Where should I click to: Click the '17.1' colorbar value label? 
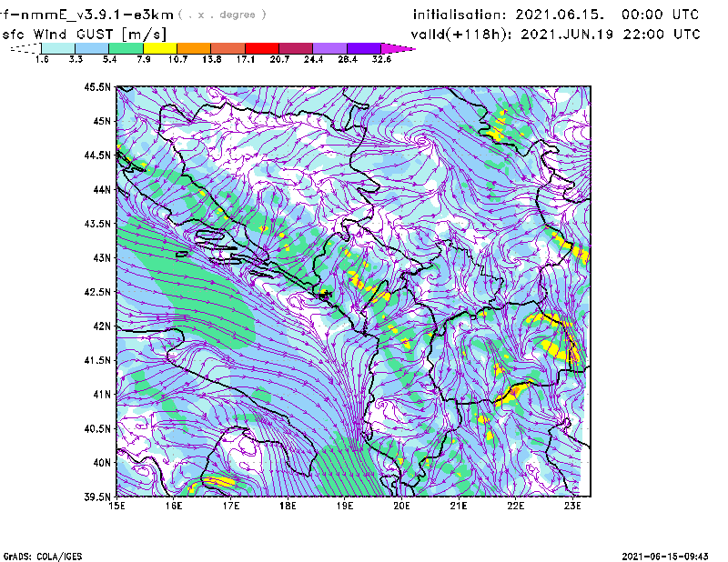click(246, 59)
